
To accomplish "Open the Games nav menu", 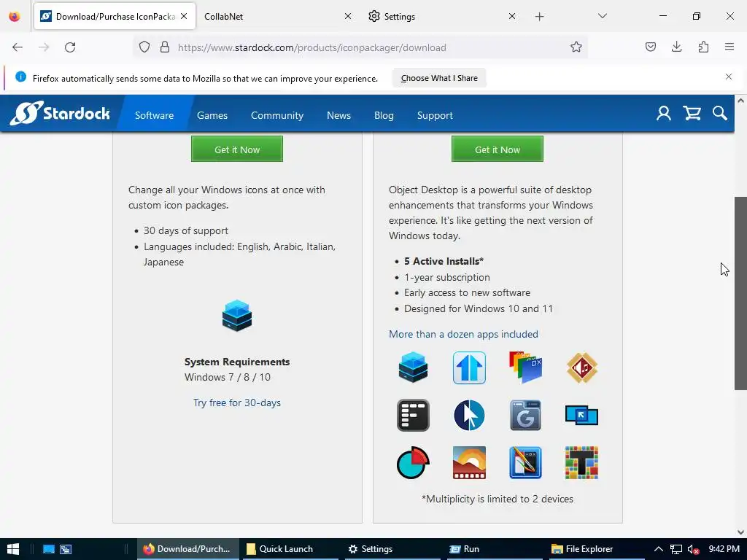I will [212, 115].
